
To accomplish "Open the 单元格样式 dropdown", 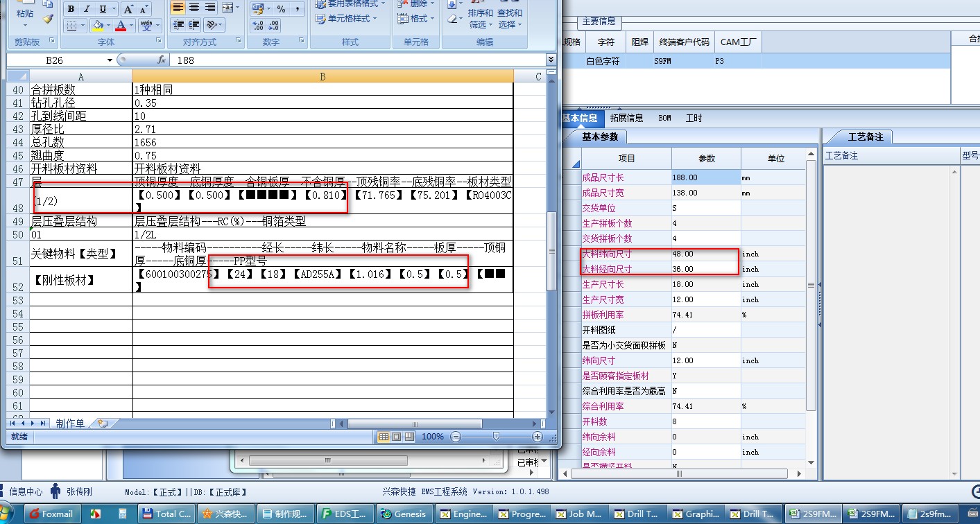I will click(x=346, y=19).
